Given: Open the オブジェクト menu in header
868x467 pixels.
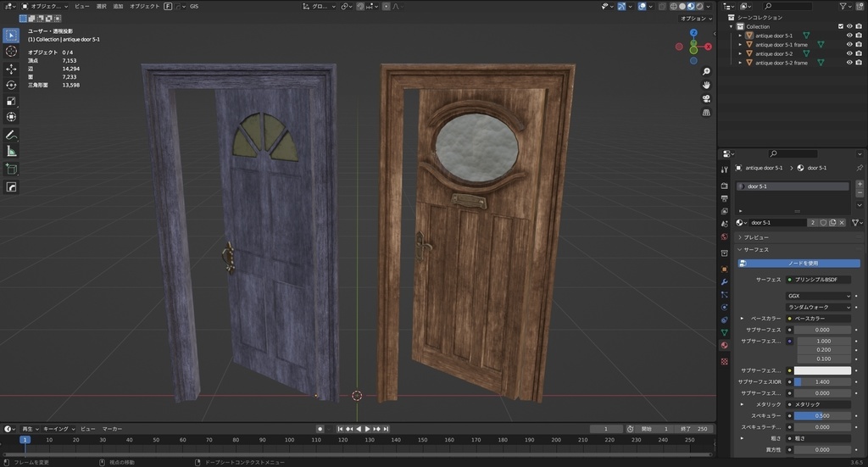Looking at the screenshot, I should point(144,6).
